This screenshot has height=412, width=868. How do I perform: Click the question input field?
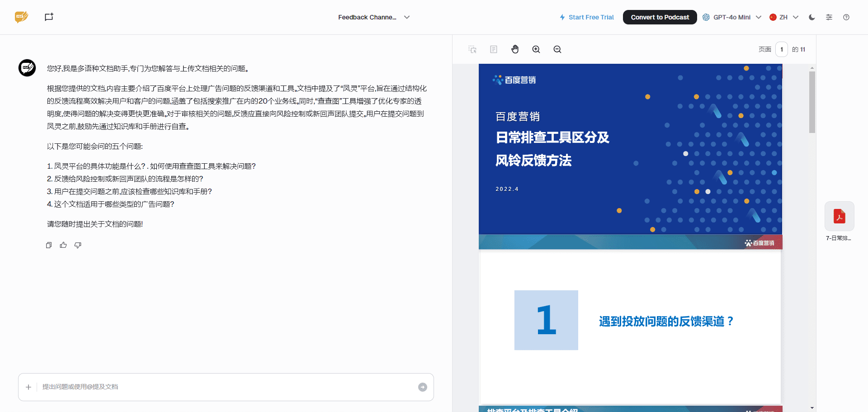point(226,387)
